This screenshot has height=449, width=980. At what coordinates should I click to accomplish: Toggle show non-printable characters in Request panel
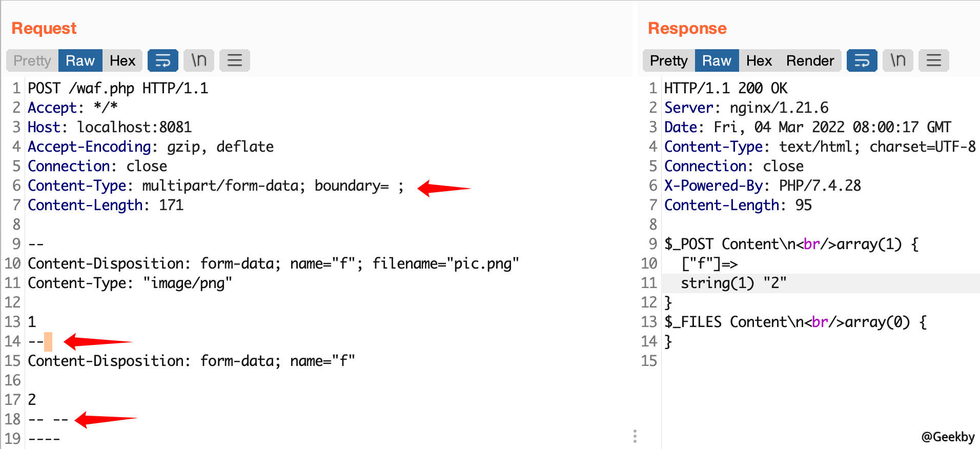point(198,60)
